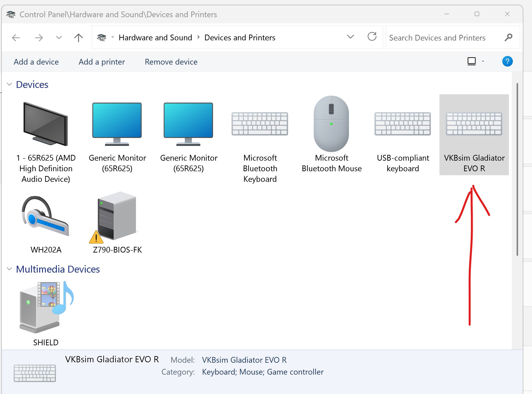Click the search magnifier icon
The image size is (532, 394).
[508, 37]
